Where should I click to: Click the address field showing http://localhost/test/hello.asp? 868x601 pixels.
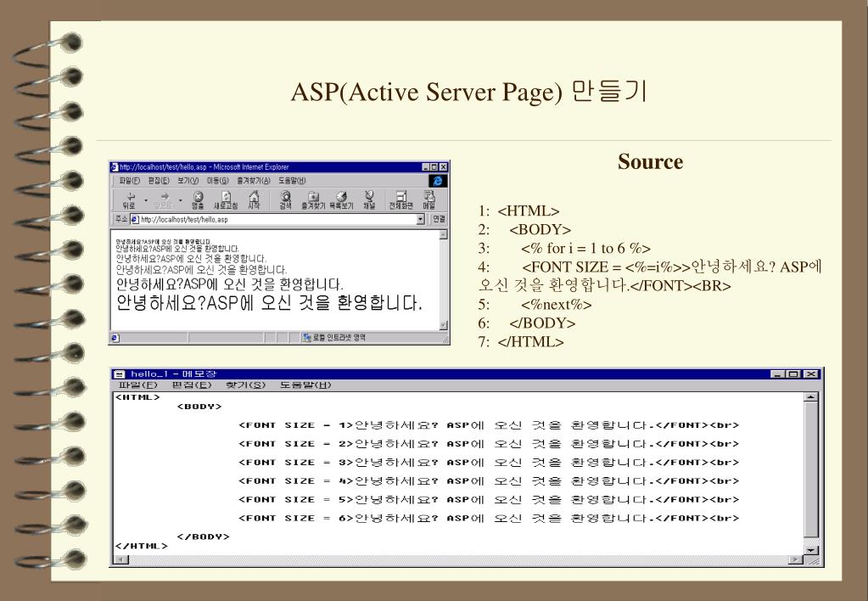[x=277, y=219]
